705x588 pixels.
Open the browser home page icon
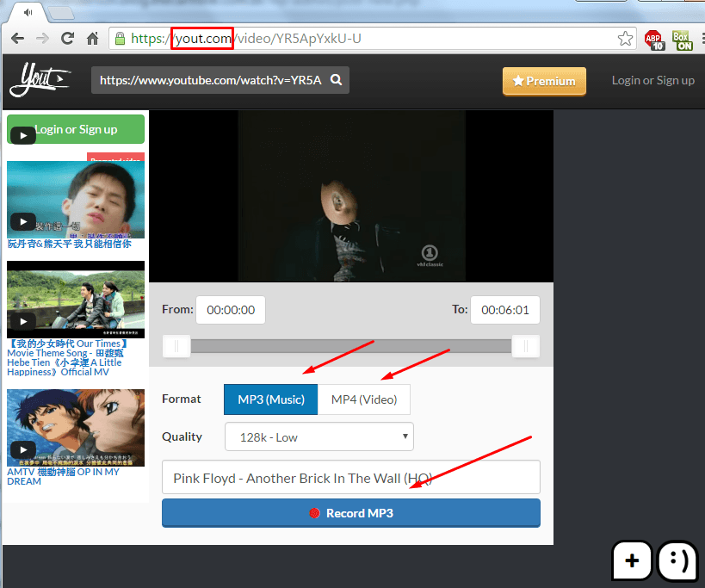(93, 39)
